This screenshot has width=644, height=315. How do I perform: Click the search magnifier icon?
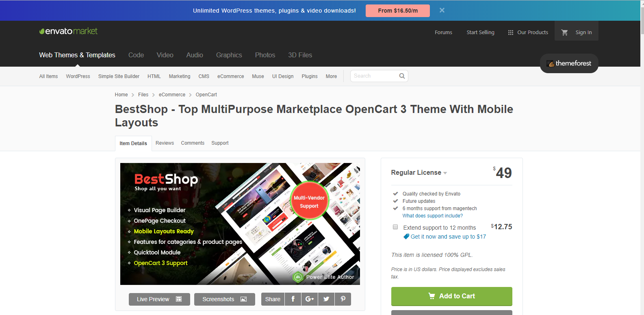402,76
